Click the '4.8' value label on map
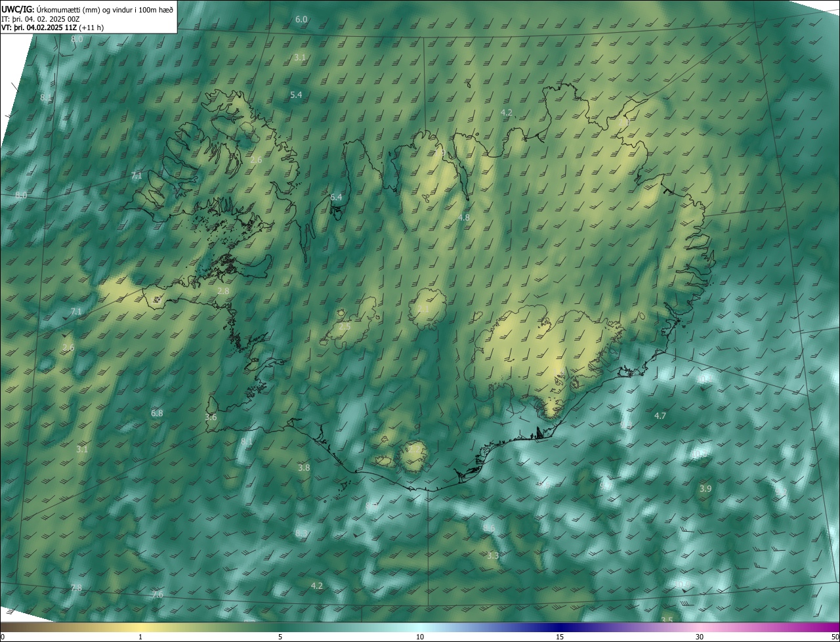The height and width of the screenshot is (642, 840). pos(464,218)
